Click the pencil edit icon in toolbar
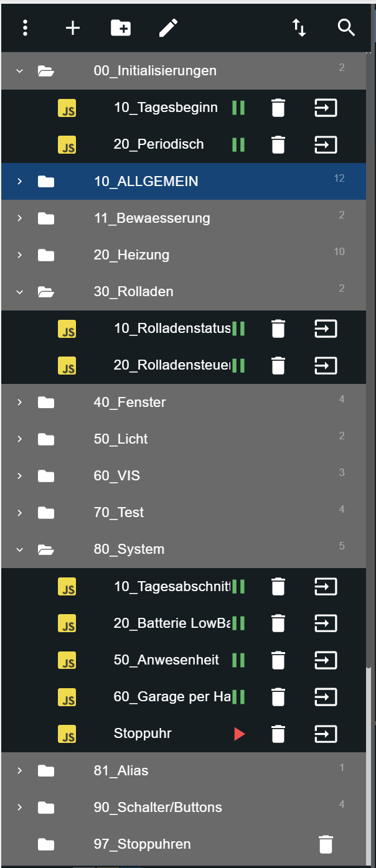Image resolution: width=376 pixels, height=868 pixels. 168,27
